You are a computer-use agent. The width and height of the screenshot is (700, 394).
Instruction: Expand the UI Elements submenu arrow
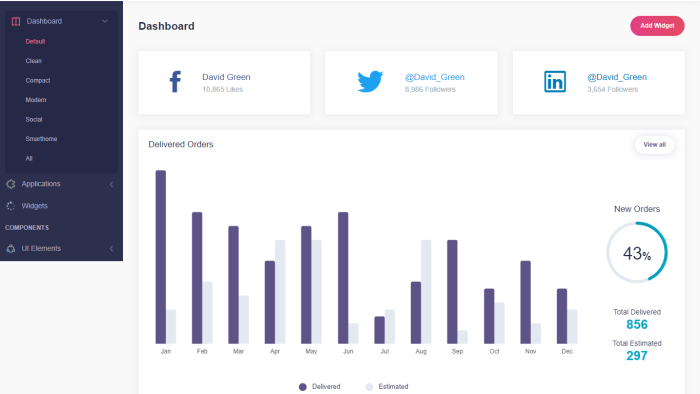[111, 249]
